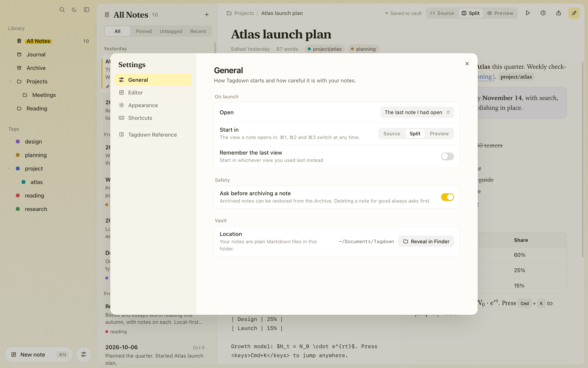Click the New note button
The image size is (588, 368).
[x=39, y=355]
